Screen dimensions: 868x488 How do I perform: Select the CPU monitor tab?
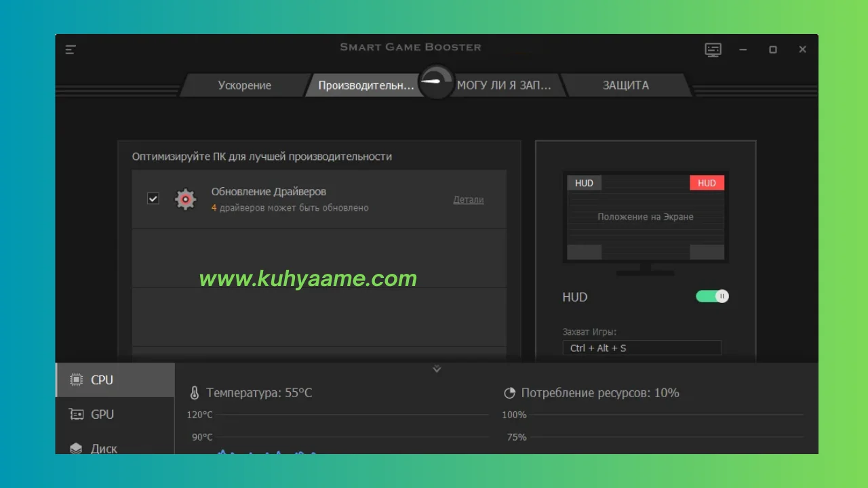tap(115, 380)
